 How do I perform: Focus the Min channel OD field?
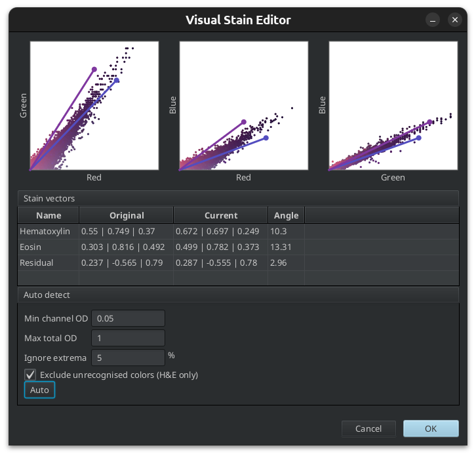click(128, 318)
